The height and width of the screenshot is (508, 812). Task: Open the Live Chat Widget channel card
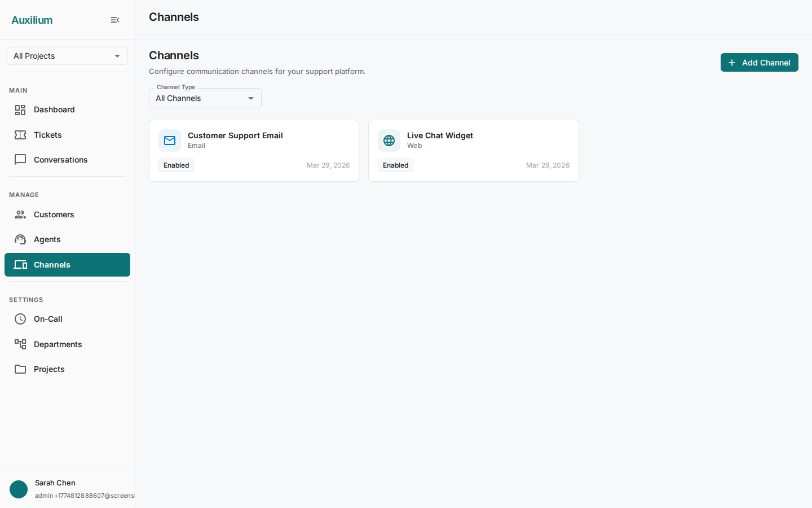(474, 151)
